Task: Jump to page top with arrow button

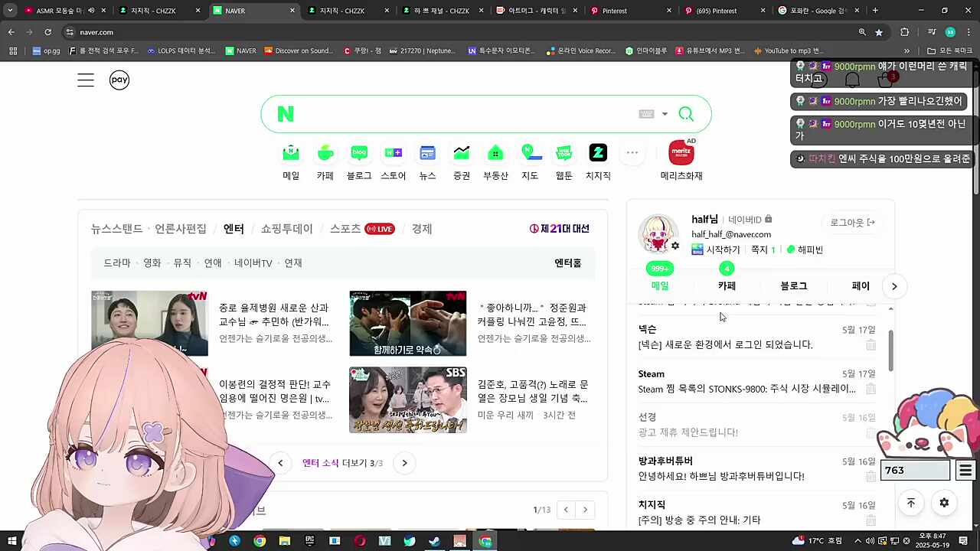Action: (910, 503)
